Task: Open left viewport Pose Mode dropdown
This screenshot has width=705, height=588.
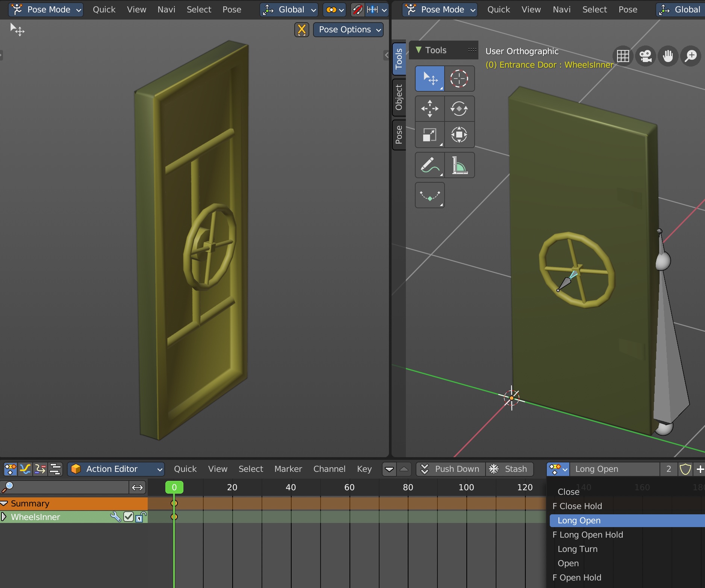Action: (46, 9)
